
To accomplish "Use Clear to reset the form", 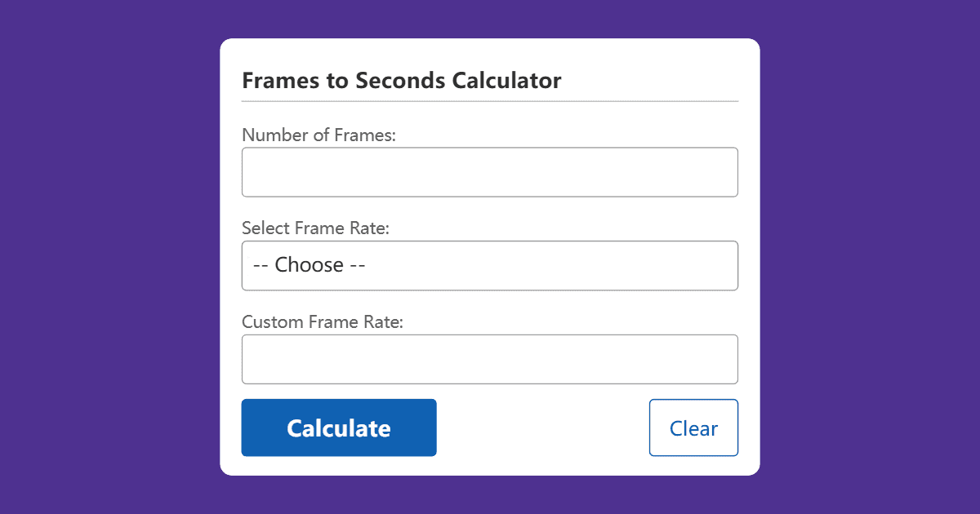I will point(693,428).
